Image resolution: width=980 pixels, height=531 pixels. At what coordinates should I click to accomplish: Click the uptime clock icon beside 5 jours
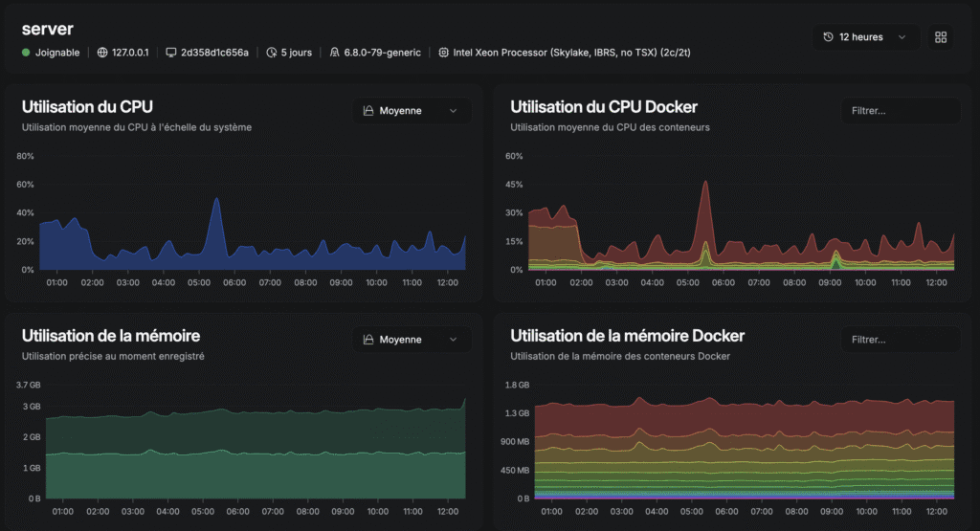pos(271,53)
